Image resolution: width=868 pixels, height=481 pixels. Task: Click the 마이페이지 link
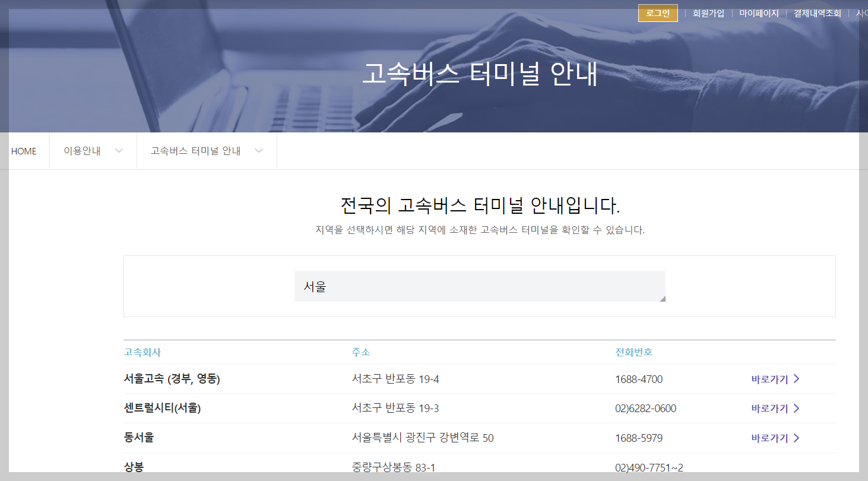(x=759, y=12)
